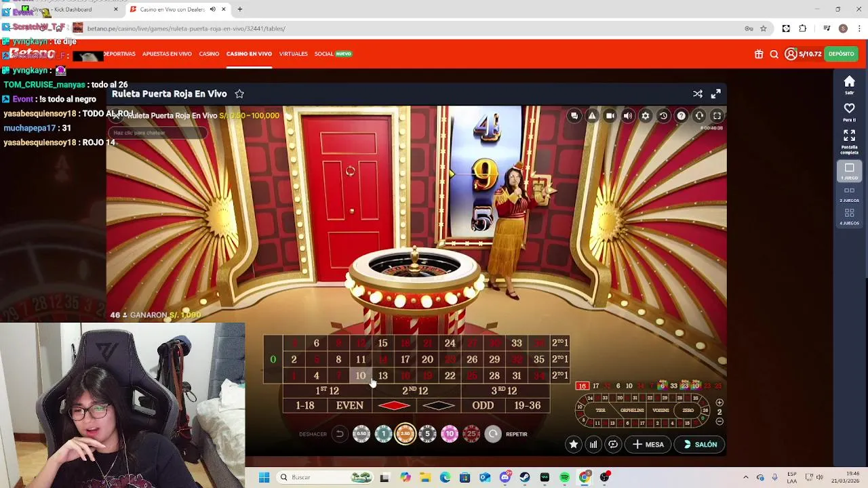
Task: Click the Salir home icon
Action: pos(849,85)
